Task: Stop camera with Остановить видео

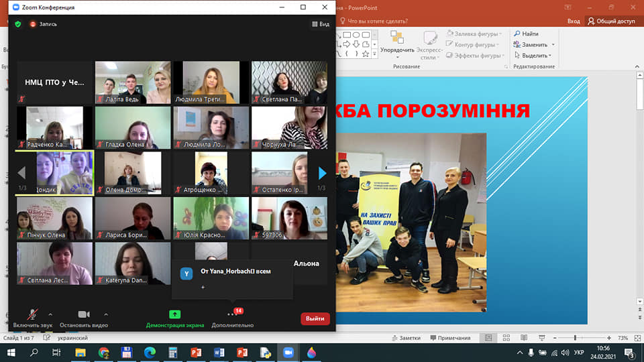Action: (84, 319)
